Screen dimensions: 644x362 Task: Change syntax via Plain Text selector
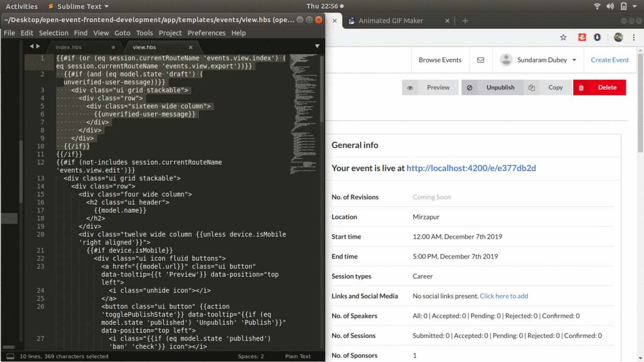pos(298,356)
